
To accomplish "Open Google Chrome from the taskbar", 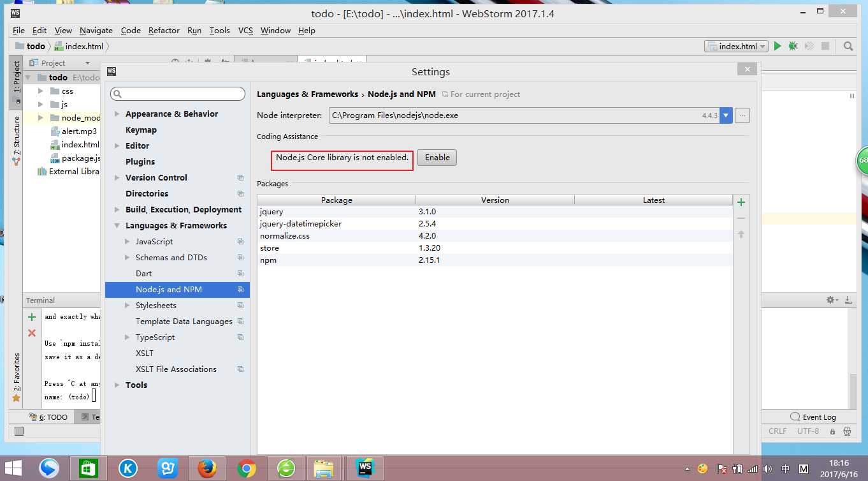I will pos(246,469).
